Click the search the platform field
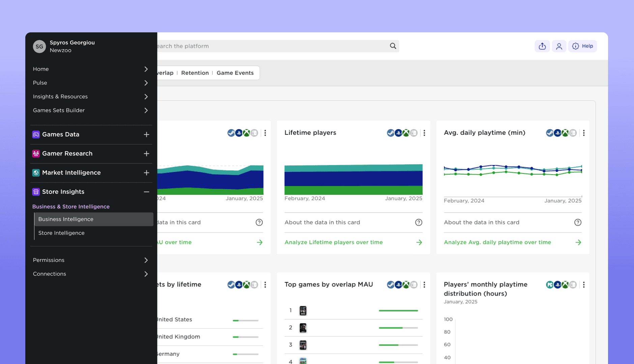 [x=278, y=46]
